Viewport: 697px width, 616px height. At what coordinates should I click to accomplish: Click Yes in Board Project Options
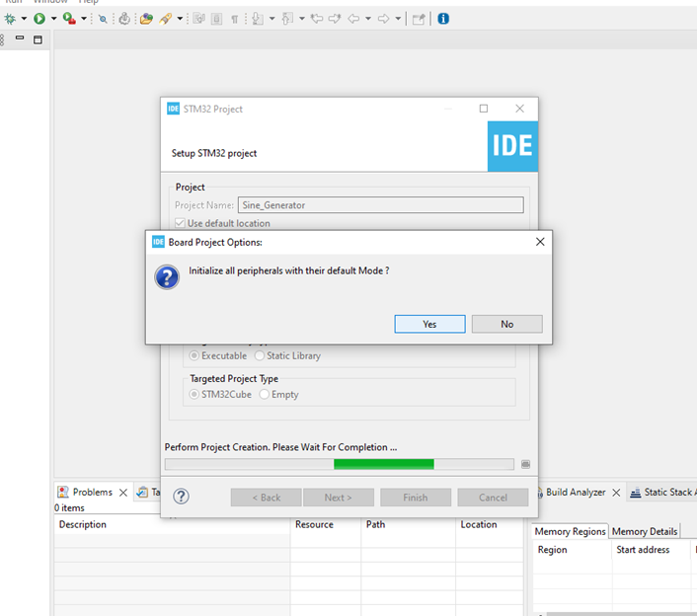(x=429, y=324)
